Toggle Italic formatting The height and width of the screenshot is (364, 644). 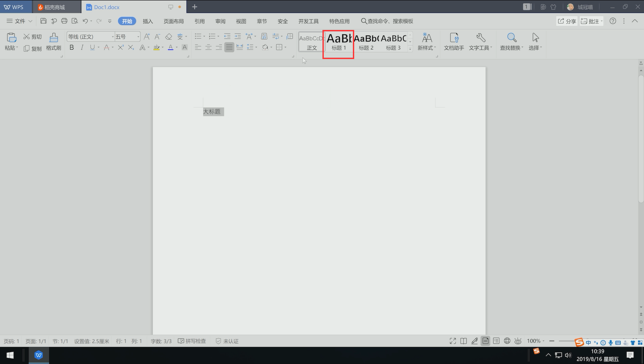click(x=82, y=47)
